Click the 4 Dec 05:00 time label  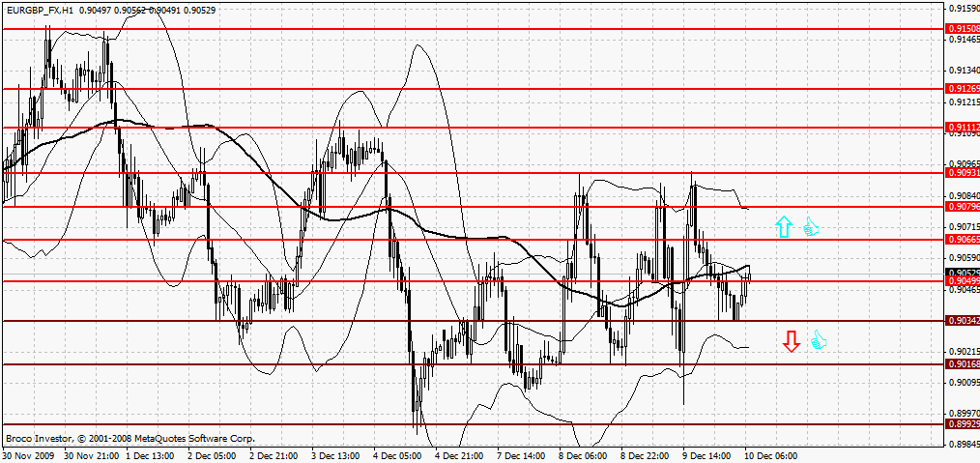pyautogui.click(x=398, y=456)
